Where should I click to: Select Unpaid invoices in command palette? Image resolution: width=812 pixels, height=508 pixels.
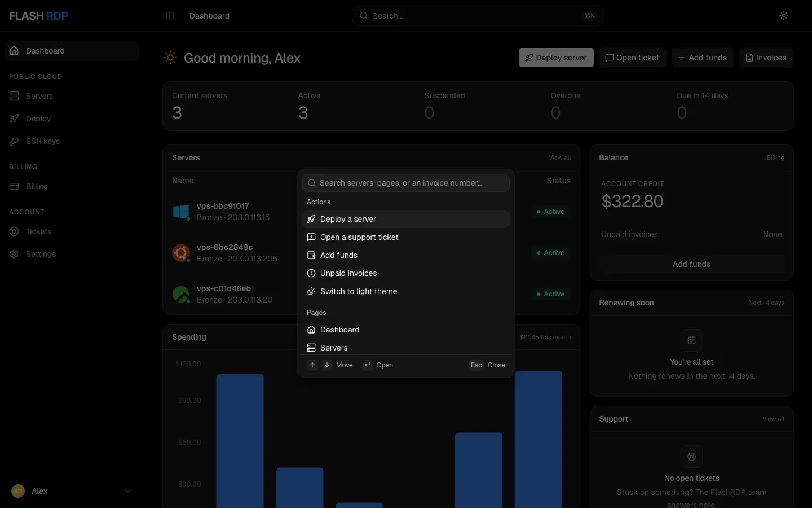406,273
